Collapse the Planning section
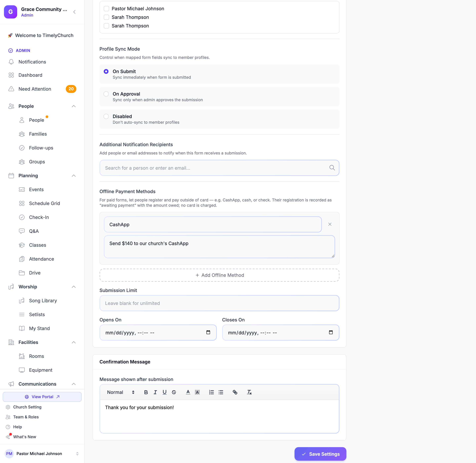Image resolution: width=476 pixels, height=463 pixels. (74, 176)
